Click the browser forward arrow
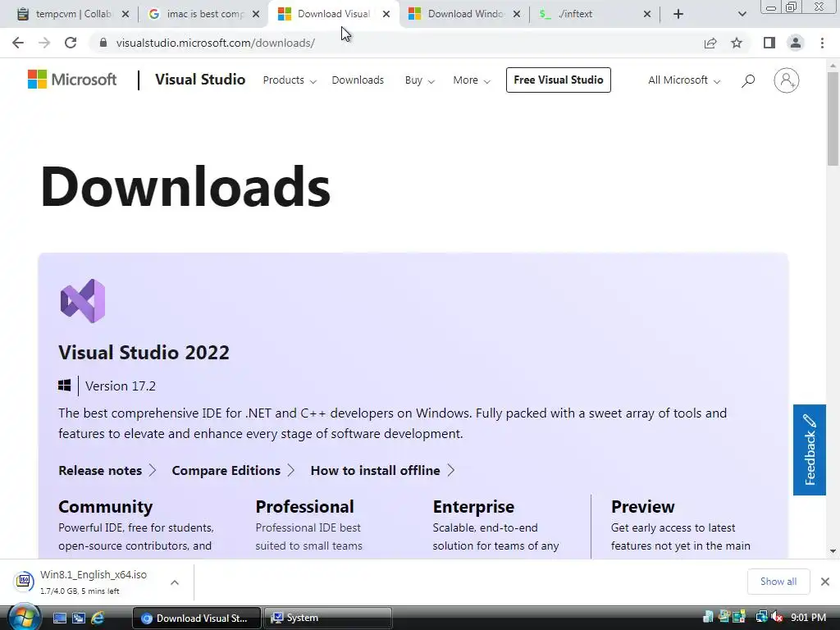Image resolution: width=840 pixels, height=630 pixels. tap(44, 43)
